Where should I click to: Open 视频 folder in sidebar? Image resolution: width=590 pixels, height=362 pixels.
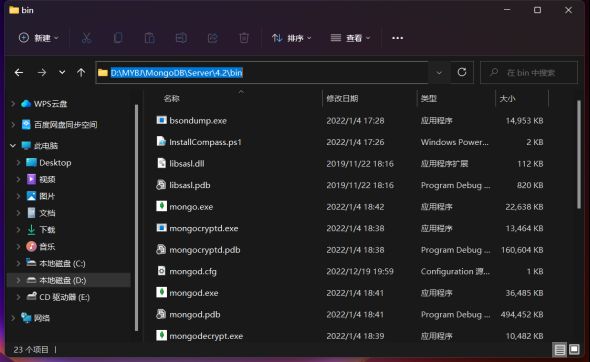(x=41, y=179)
